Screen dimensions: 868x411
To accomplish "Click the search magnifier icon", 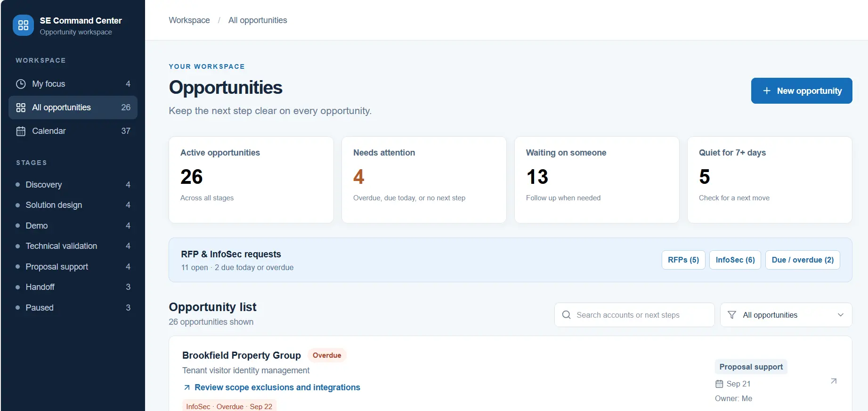I will tap(567, 315).
